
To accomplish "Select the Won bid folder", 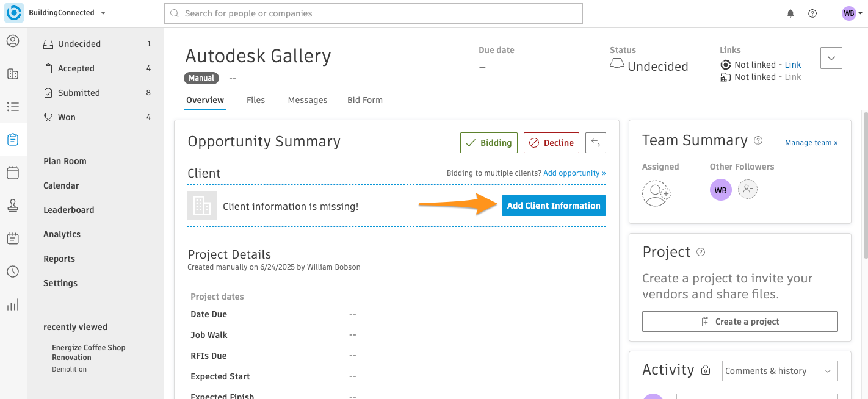I will 97,117.
